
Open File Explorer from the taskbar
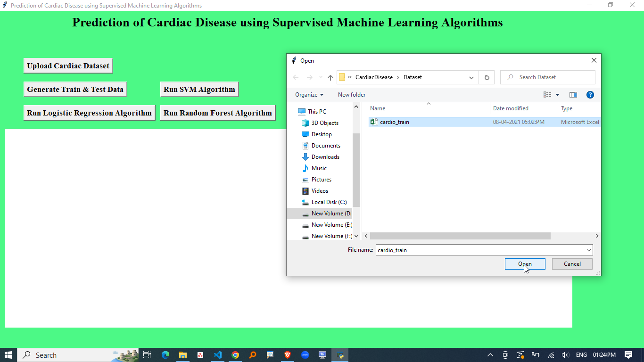point(182,355)
